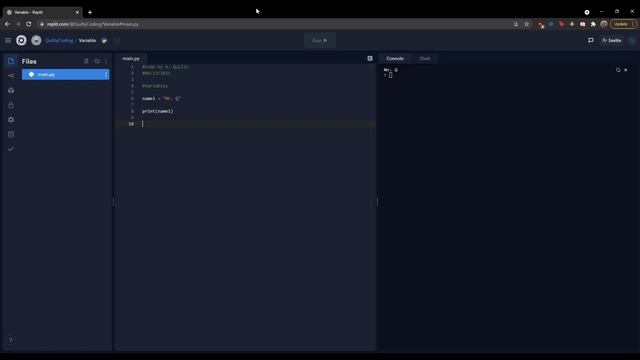Open the Packages sidebar icon

11,90
